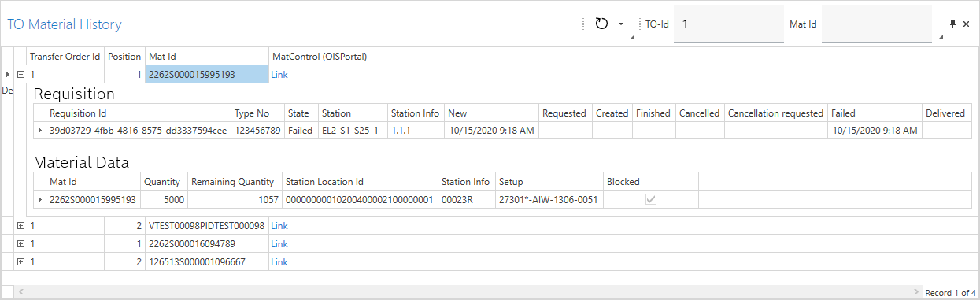Select Mat Id cell VTEST00098PIDTEST000098

point(207,226)
